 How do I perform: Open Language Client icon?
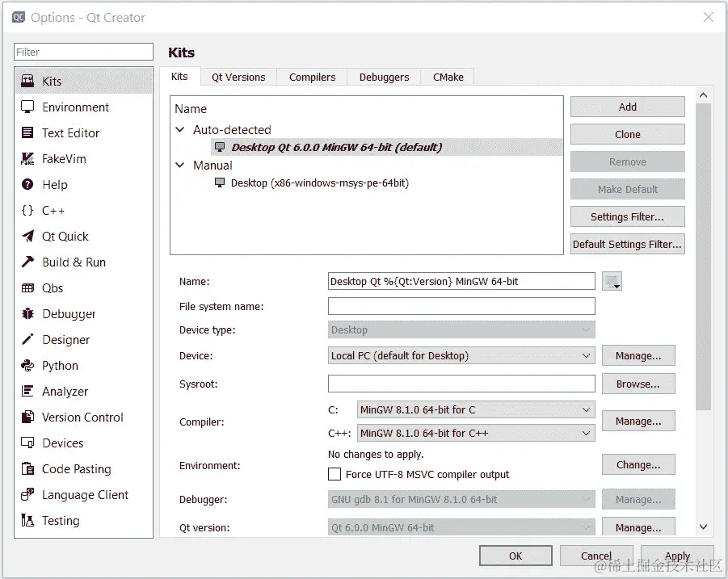tap(27, 494)
